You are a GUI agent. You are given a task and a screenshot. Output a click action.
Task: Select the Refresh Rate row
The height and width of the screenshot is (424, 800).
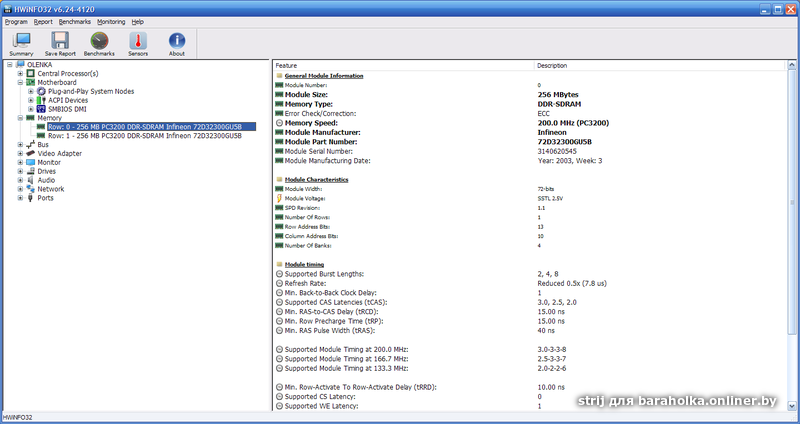pyautogui.click(x=529, y=283)
